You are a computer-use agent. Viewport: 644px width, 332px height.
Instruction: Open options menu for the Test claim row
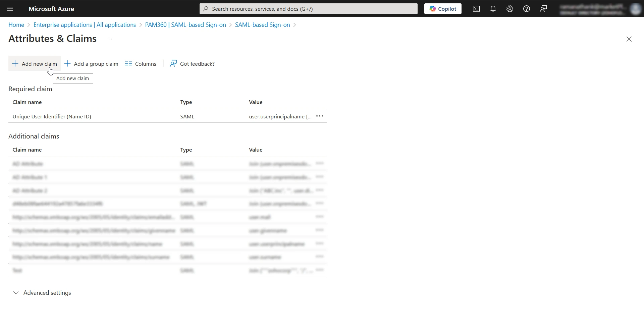(319, 270)
